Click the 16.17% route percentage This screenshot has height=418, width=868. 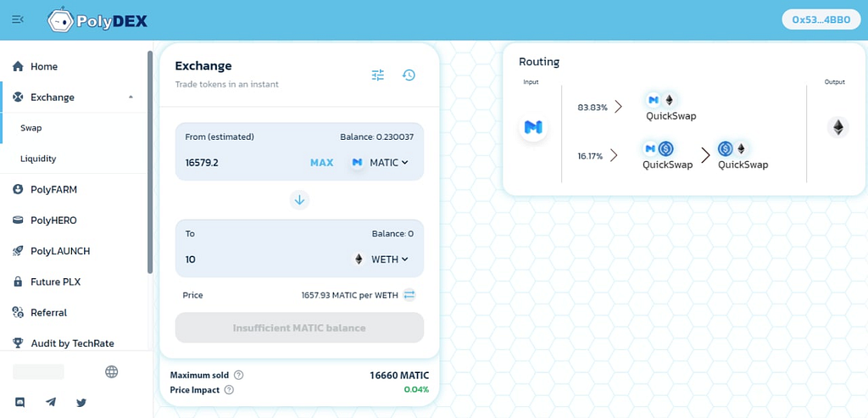point(590,156)
